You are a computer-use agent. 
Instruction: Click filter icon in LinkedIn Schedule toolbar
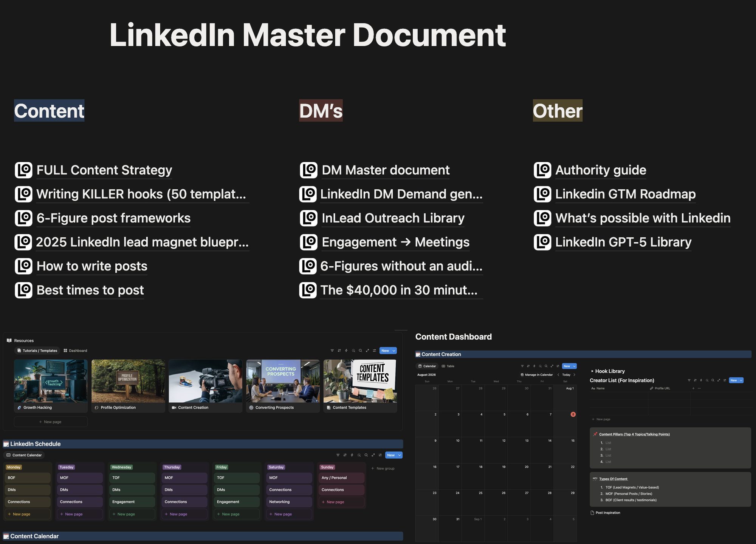click(338, 455)
